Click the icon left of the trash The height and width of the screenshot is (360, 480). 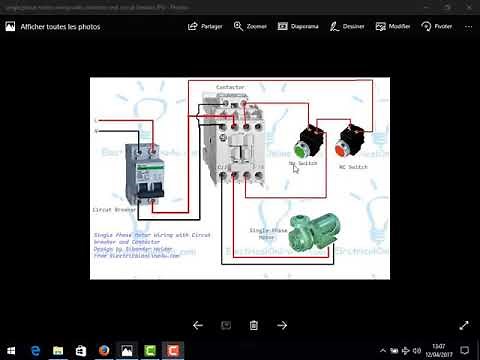point(226,325)
